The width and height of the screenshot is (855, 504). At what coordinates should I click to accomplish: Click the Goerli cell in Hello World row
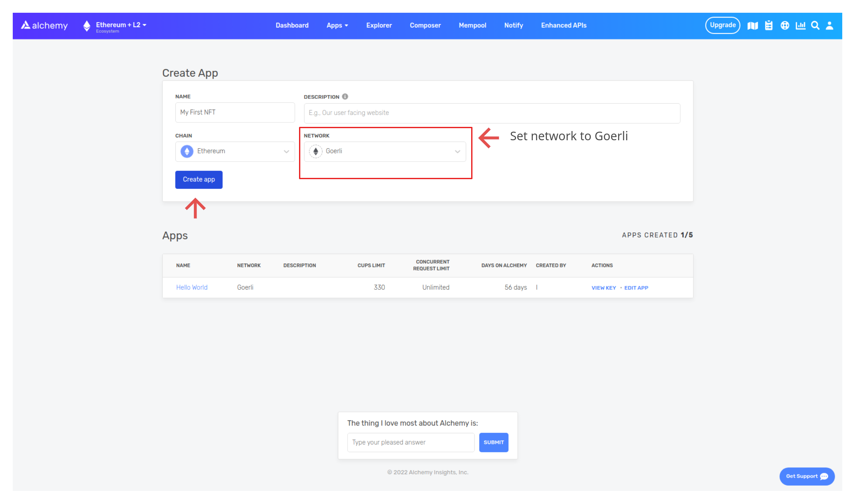click(x=245, y=287)
